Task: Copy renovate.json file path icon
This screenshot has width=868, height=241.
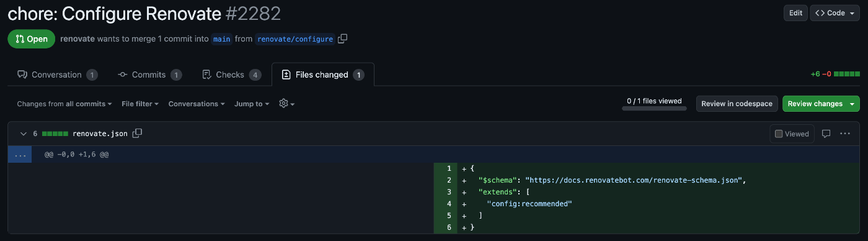Action: point(138,133)
